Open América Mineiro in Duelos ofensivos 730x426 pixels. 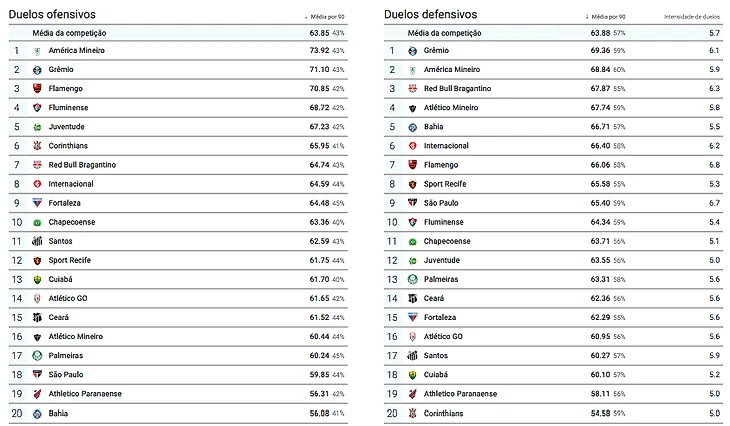coord(77,50)
